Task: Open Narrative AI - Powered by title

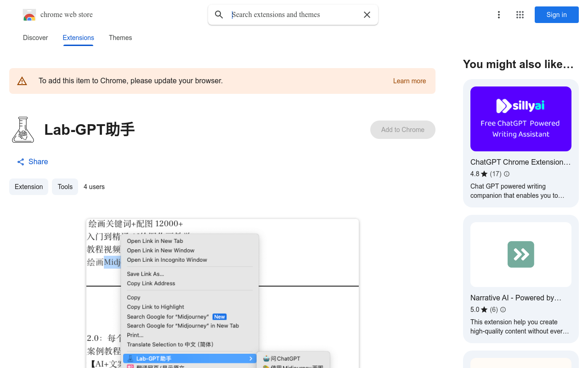Action: click(516, 298)
